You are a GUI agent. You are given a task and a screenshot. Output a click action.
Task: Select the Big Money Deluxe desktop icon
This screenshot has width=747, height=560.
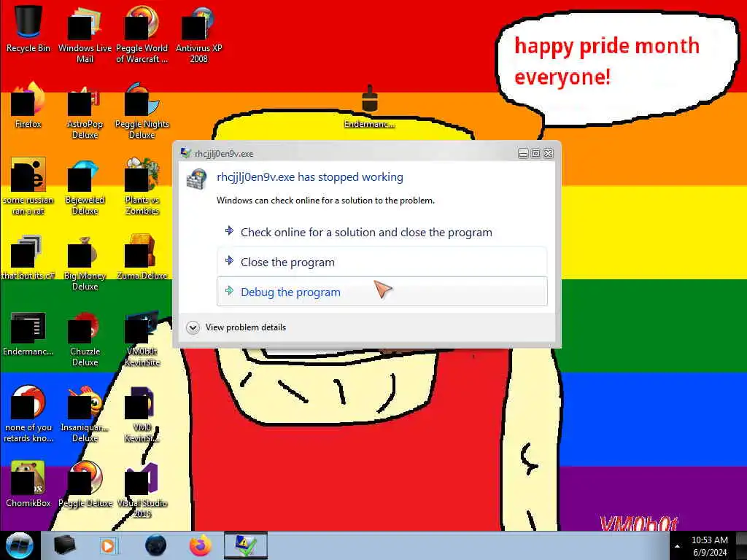point(85,262)
